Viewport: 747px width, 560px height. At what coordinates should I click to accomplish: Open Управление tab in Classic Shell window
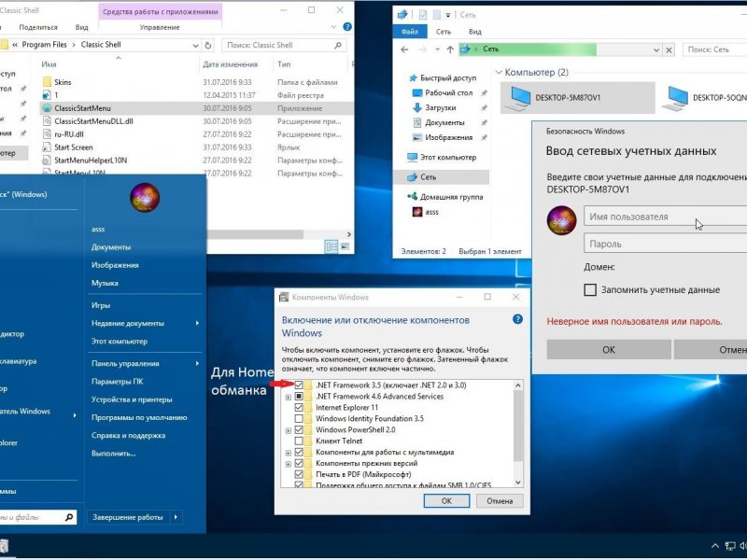pyautogui.click(x=160, y=27)
